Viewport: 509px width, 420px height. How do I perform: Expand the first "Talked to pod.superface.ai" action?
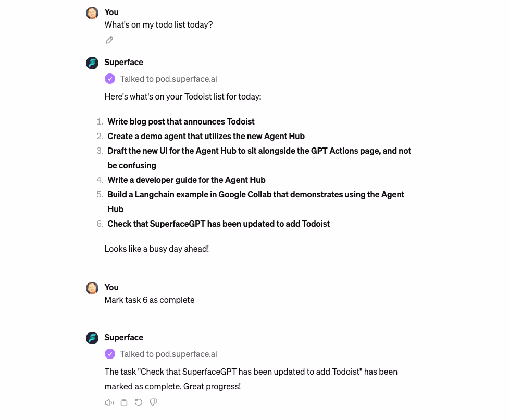pos(168,78)
